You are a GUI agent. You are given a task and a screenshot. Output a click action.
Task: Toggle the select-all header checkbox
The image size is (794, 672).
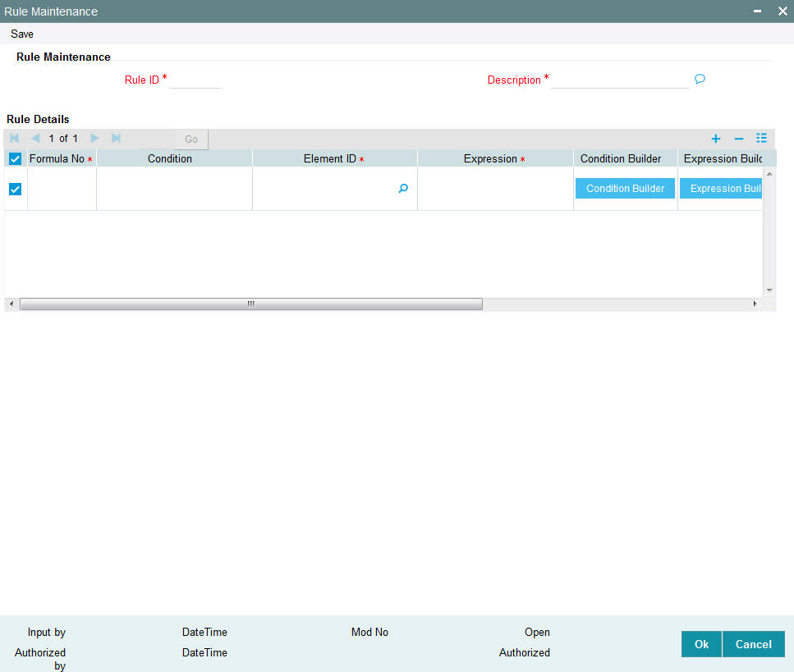pos(16,159)
